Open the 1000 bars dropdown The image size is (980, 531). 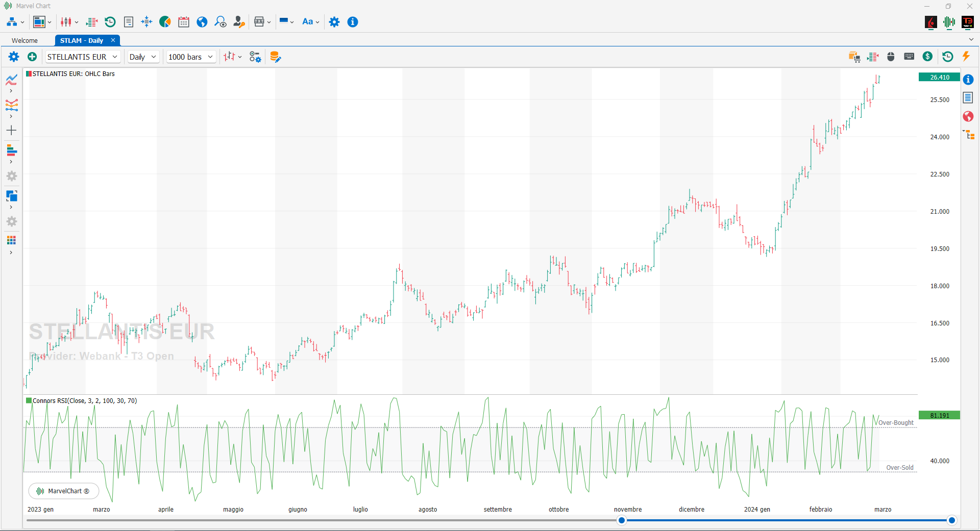191,57
